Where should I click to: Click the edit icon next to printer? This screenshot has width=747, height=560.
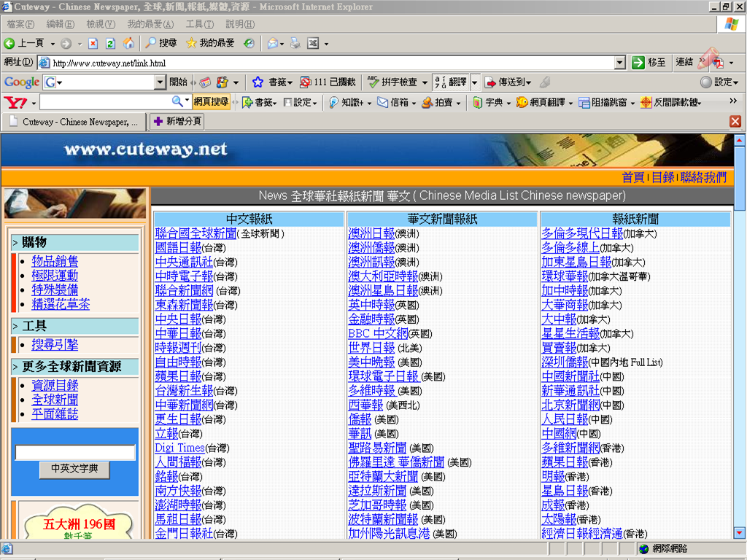click(x=313, y=43)
